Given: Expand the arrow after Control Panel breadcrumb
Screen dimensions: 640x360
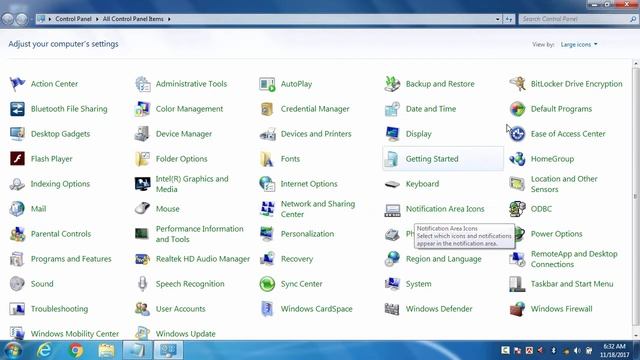Looking at the screenshot, I should pyautogui.click(x=97, y=19).
